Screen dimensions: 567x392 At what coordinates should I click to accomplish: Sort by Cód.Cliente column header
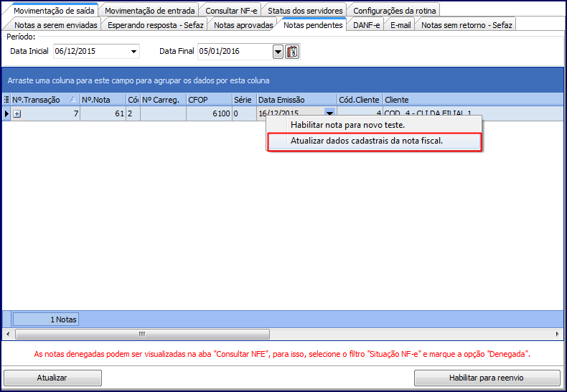[360, 100]
